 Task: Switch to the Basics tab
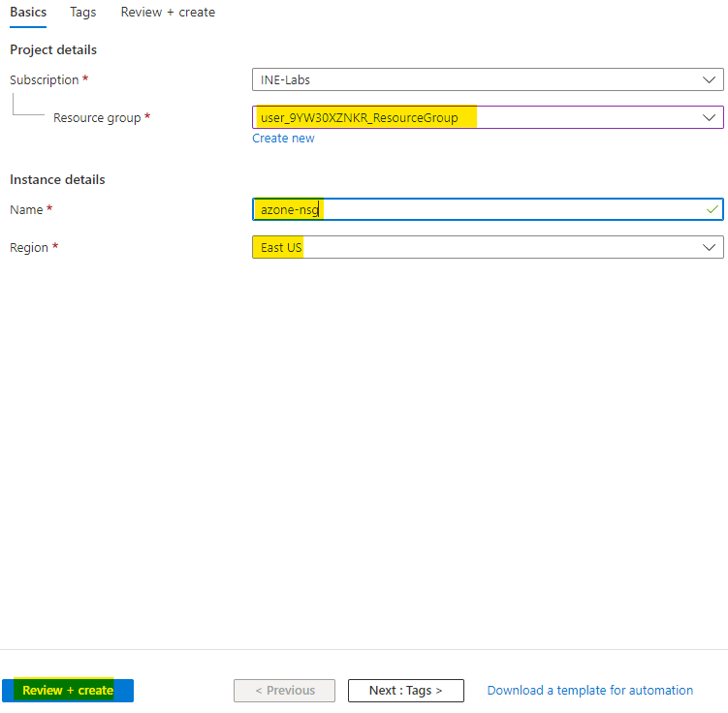(x=27, y=13)
